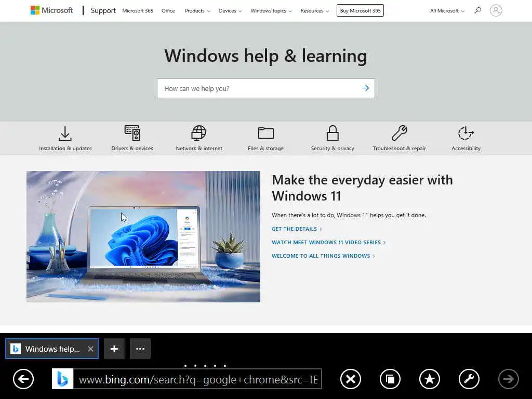Click the Windows help & learning title

[x=265, y=56]
